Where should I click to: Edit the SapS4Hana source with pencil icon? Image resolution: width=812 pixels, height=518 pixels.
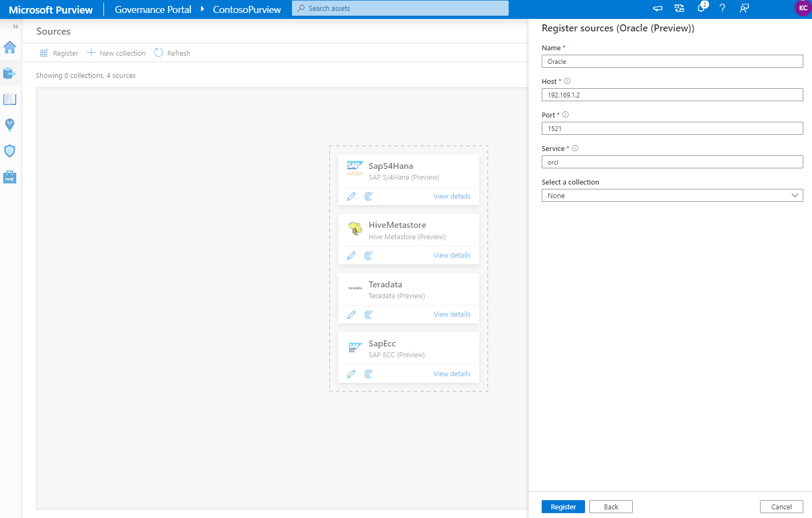[352, 196]
